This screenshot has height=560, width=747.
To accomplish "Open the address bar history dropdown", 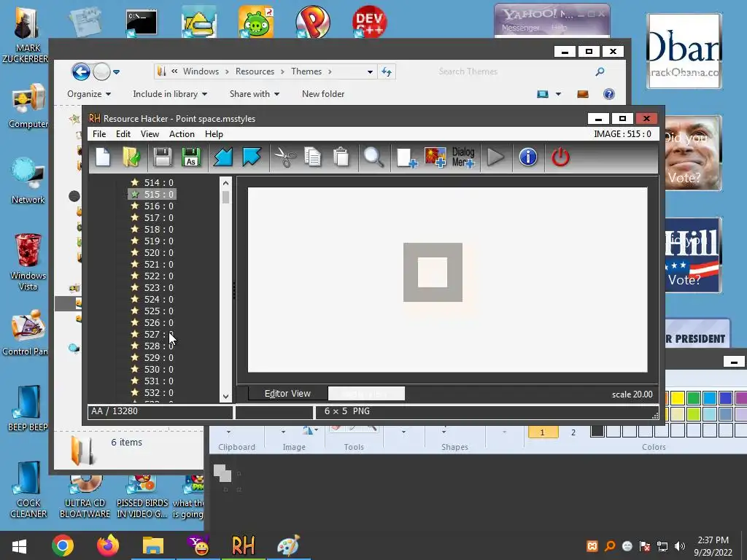I will click(x=370, y=72).
